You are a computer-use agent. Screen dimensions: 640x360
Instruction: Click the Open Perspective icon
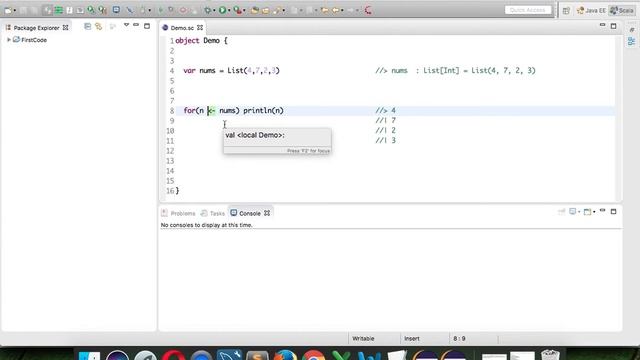566,11
